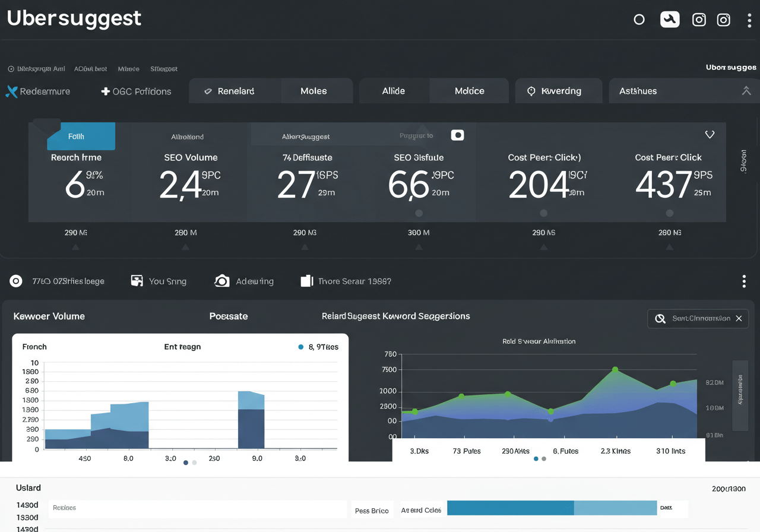Click slider dot under SEO Sisfude card
The image size is (760, 532).
tap(419, 213)
